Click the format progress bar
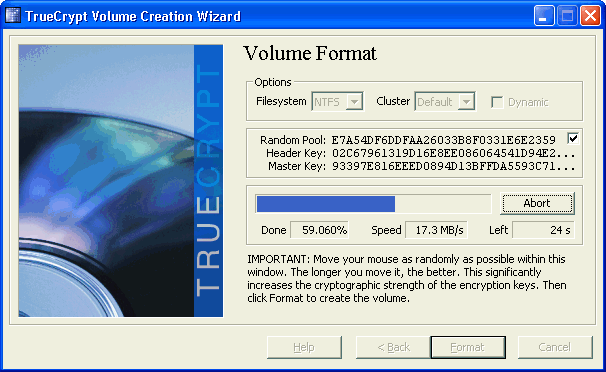 [x=373, y=204]
